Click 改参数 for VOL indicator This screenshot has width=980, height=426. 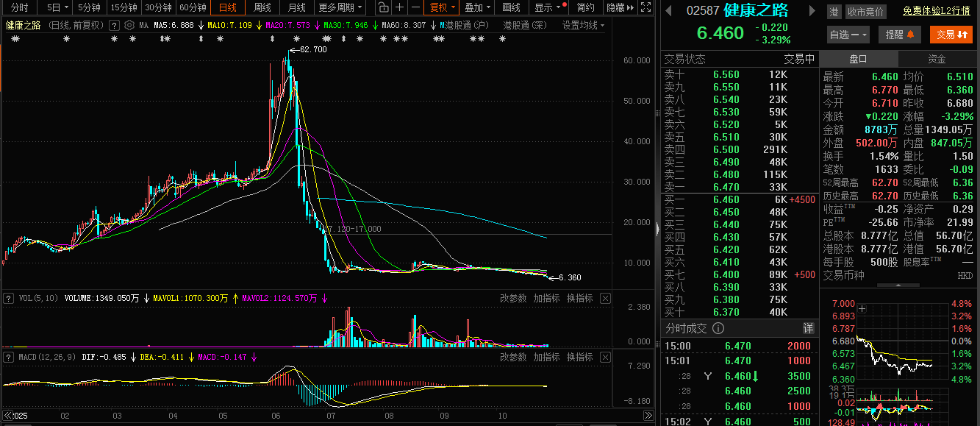[513, 298]
